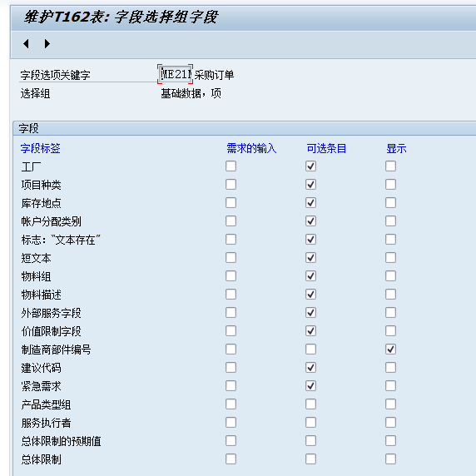Click the 字段选项关键字 label
This screenshot has height=476, width=476.
(55, 75)
